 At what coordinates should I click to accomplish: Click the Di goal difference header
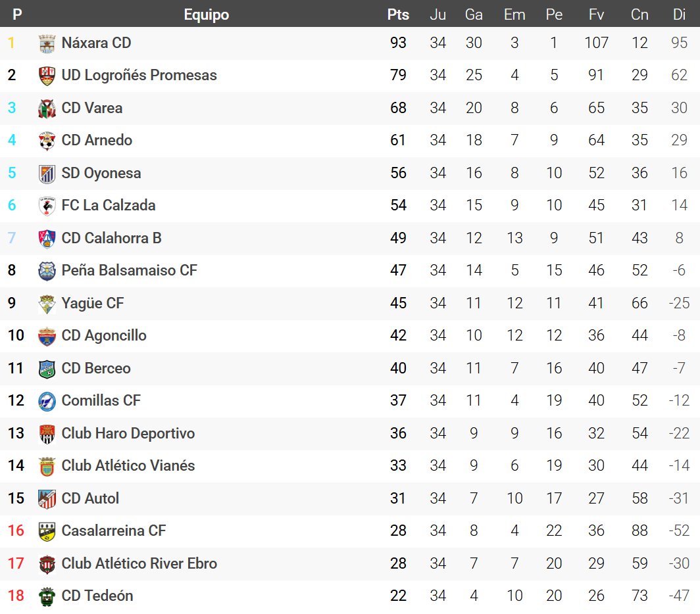pyautogui.click(x=679, y=14)
